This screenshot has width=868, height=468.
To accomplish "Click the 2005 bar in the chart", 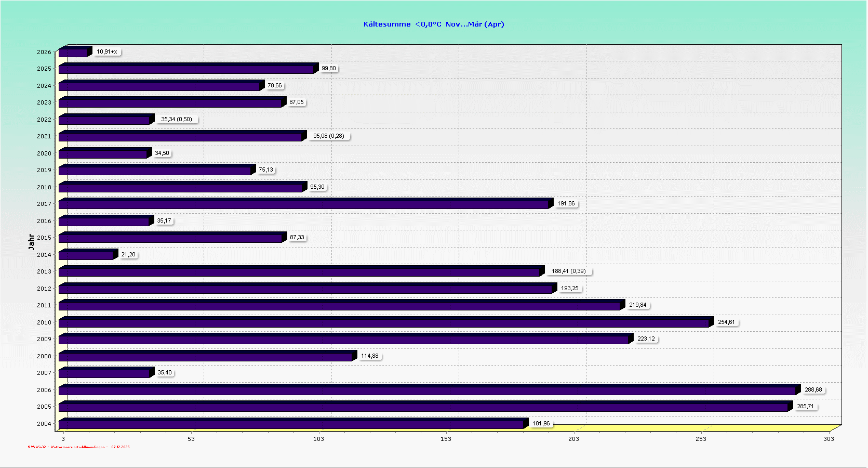I will pos(423,407).
